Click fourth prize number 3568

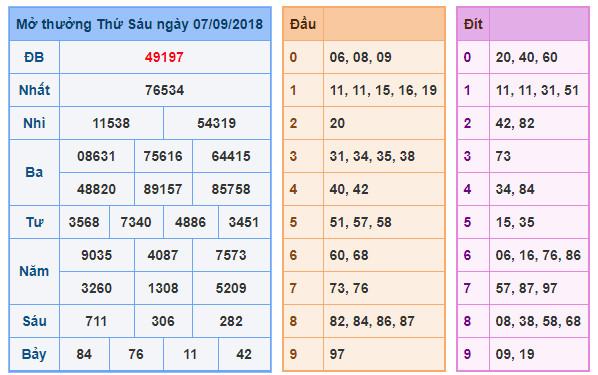(x=84, y=222)
